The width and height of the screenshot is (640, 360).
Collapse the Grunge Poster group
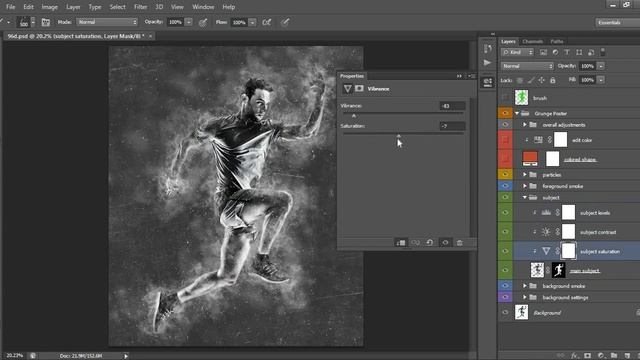517,113
